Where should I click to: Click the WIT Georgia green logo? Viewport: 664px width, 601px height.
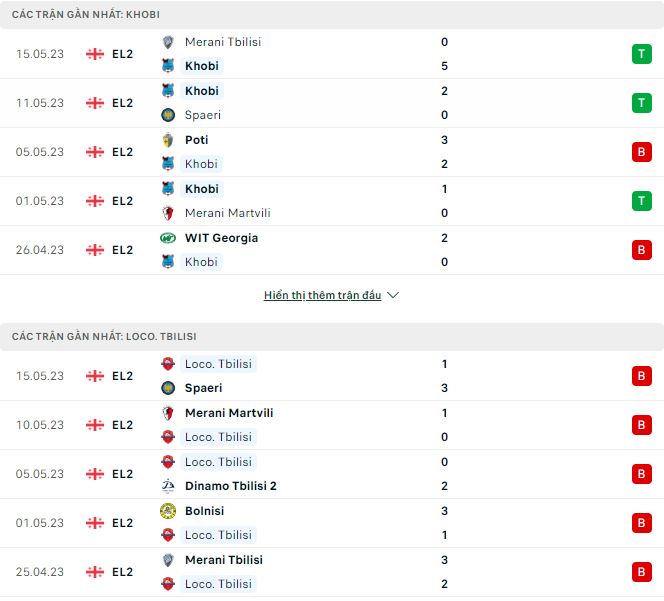pyautogui.click(x=168, y=238)
